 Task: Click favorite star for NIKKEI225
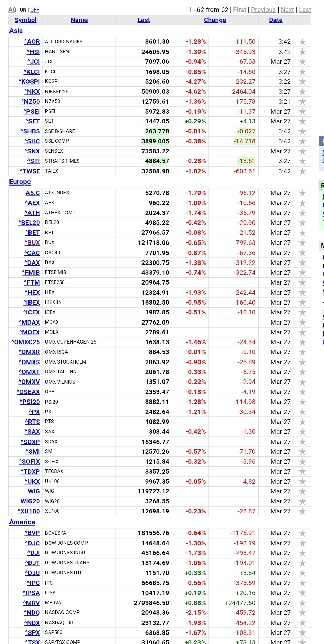(x=302, y=92)
